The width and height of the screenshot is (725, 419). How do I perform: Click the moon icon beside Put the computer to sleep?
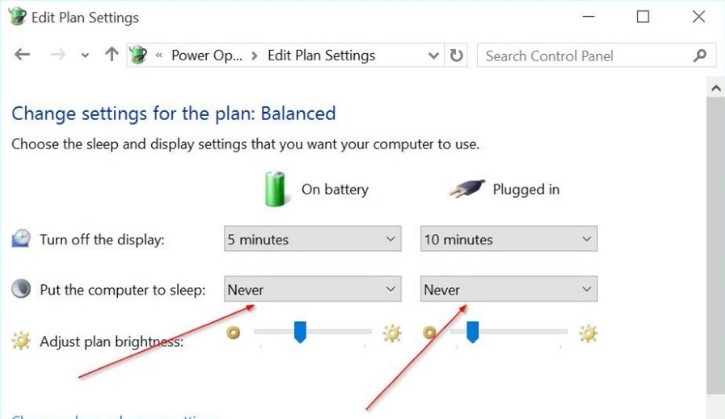tap(21, 290)
